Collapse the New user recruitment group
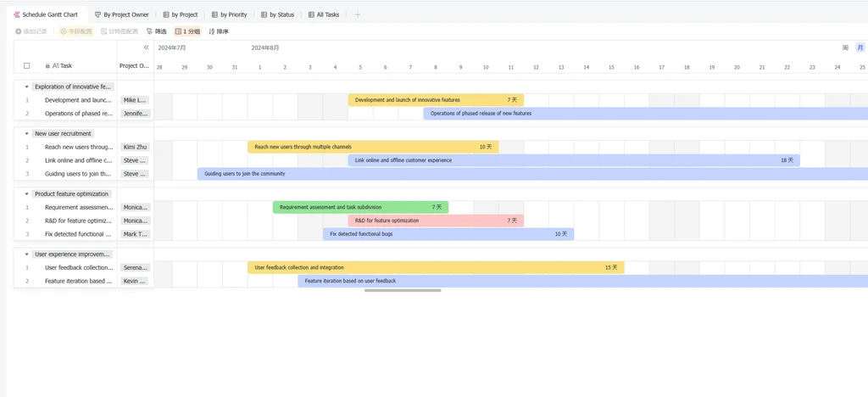868x397 pixels. point(26,133)
